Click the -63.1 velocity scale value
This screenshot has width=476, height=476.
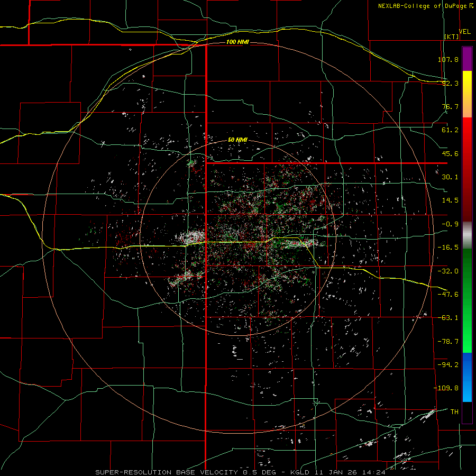pyautogui.click(x=448, y=318)
